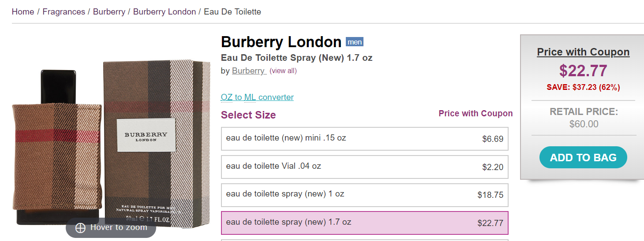This screenshot has height=241, width=644.
Task: Click the 'view all' link
Action: [283, 71]
